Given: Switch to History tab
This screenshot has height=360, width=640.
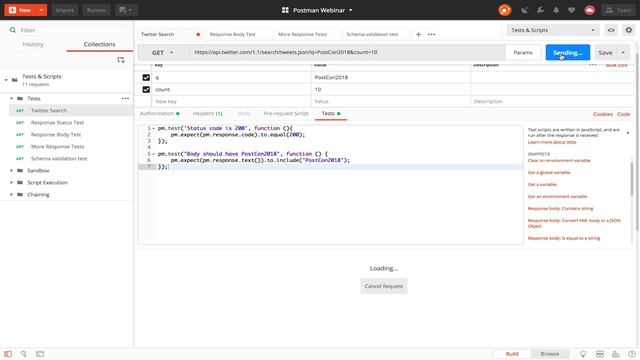Looking at the screenshot, I should point(33,44).
